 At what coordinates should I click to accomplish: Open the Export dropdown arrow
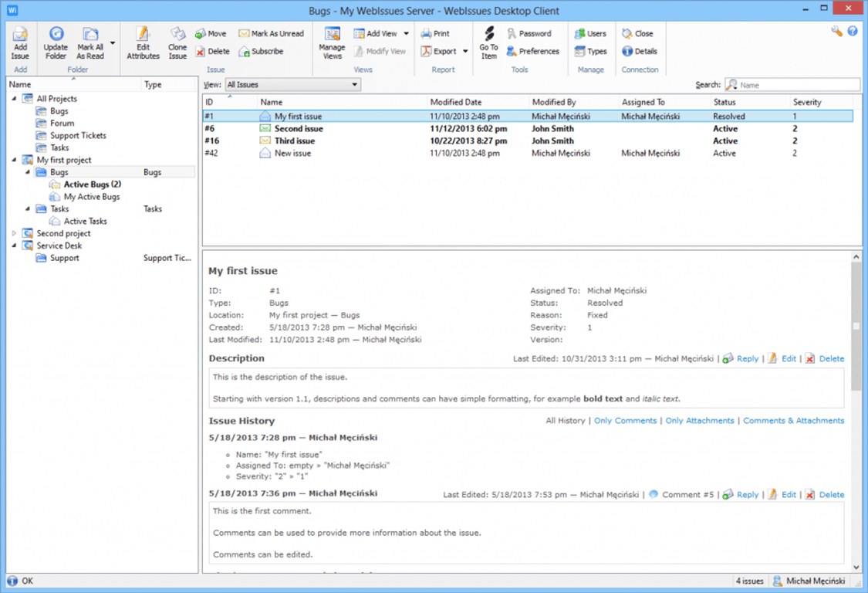tap(464, 51)
